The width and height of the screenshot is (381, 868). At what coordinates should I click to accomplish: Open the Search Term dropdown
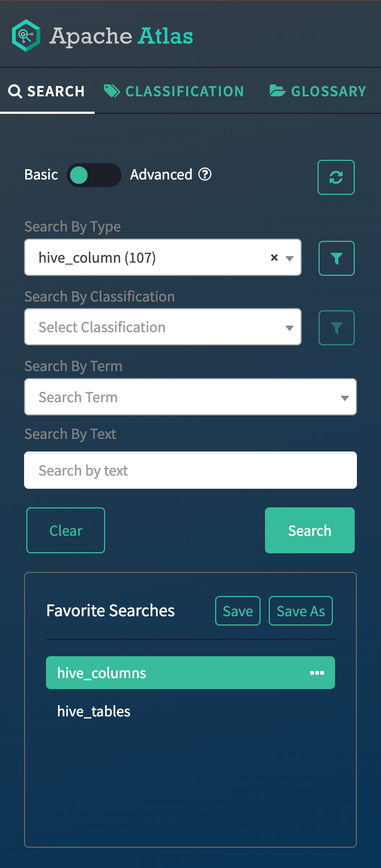190,397
